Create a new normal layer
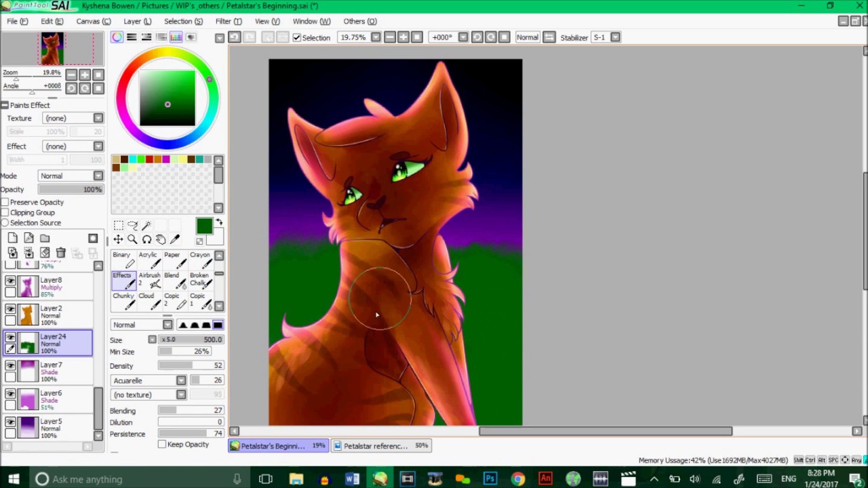Image resolution: width=868 pixels, height=488 pixels. (x=12, y=238)
